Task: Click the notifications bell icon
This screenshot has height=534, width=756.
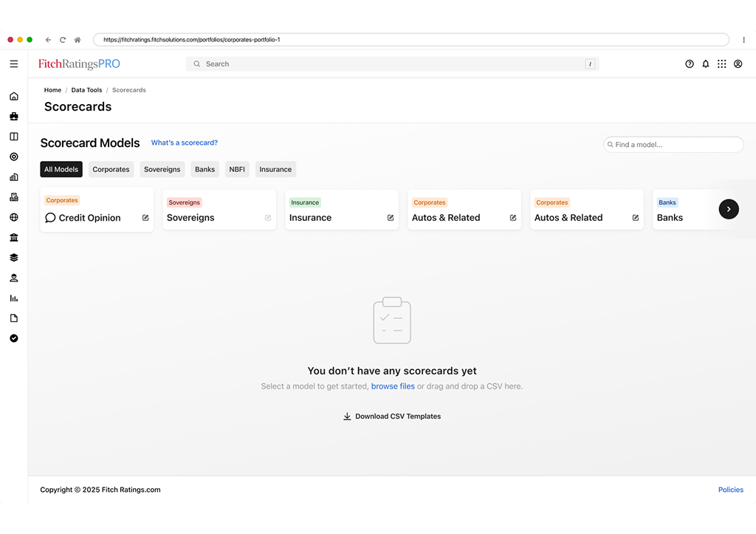Action: [x=705, y=64]
